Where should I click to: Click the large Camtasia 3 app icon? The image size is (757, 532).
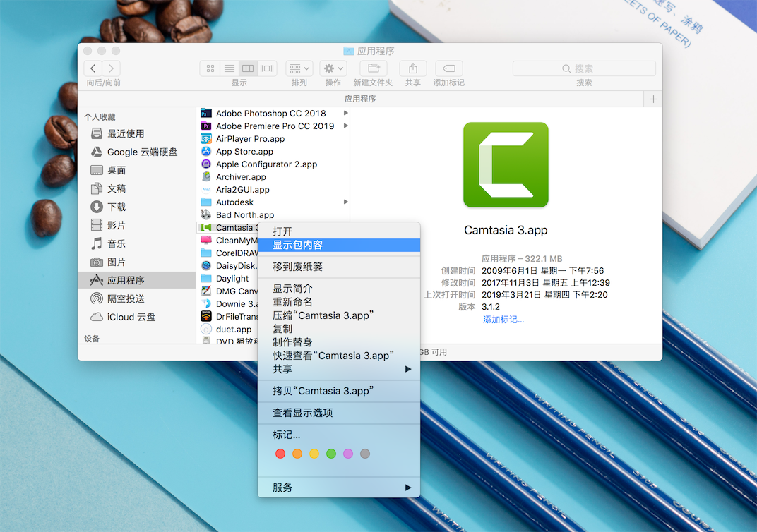(506, 164)
